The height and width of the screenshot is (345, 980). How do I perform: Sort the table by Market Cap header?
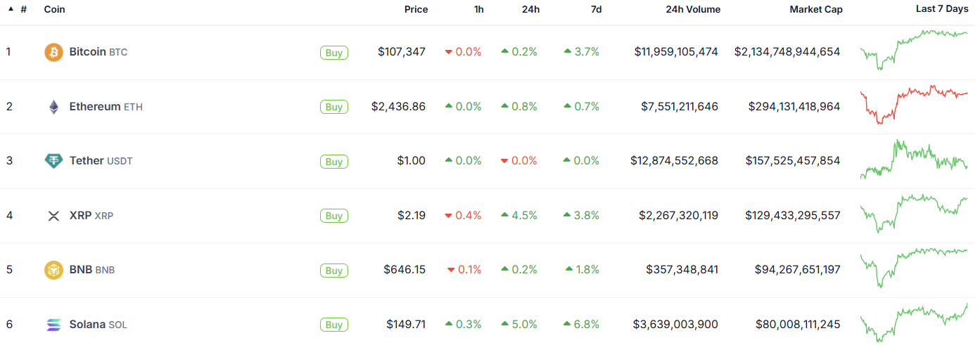[815, 9]
